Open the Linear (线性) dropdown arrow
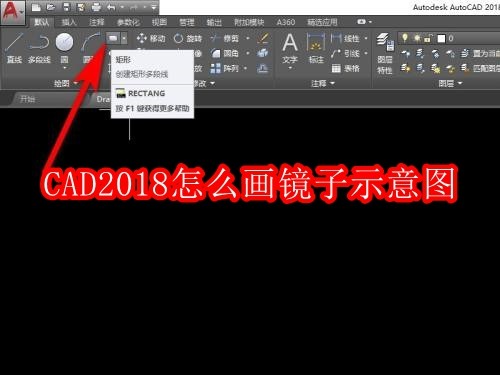This screenshot has width=500, height=375. pyautogui.click(x=366, y=39)
